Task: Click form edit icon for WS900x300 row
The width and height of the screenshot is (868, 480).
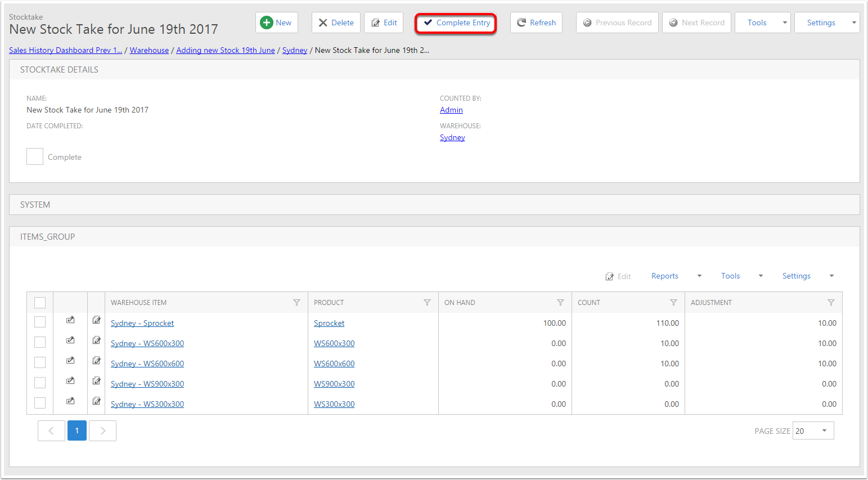Action: pyautogui.click(x=97, y=381)
